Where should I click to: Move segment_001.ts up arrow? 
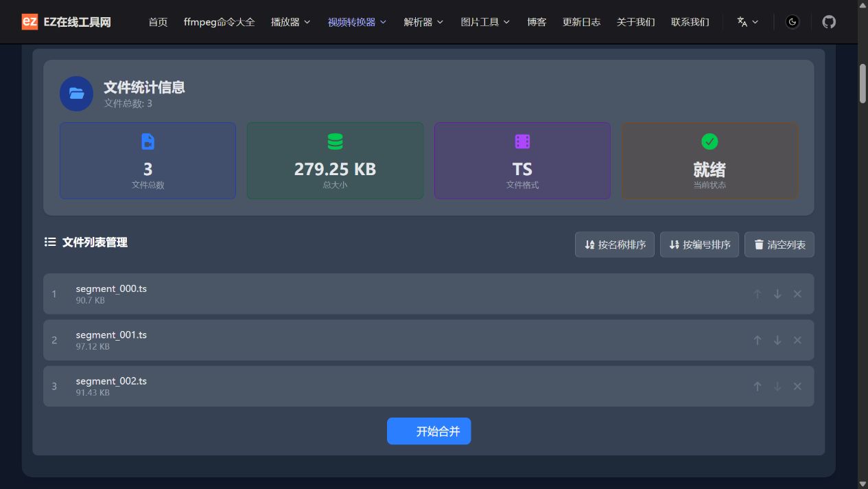(x=758, y=340)
